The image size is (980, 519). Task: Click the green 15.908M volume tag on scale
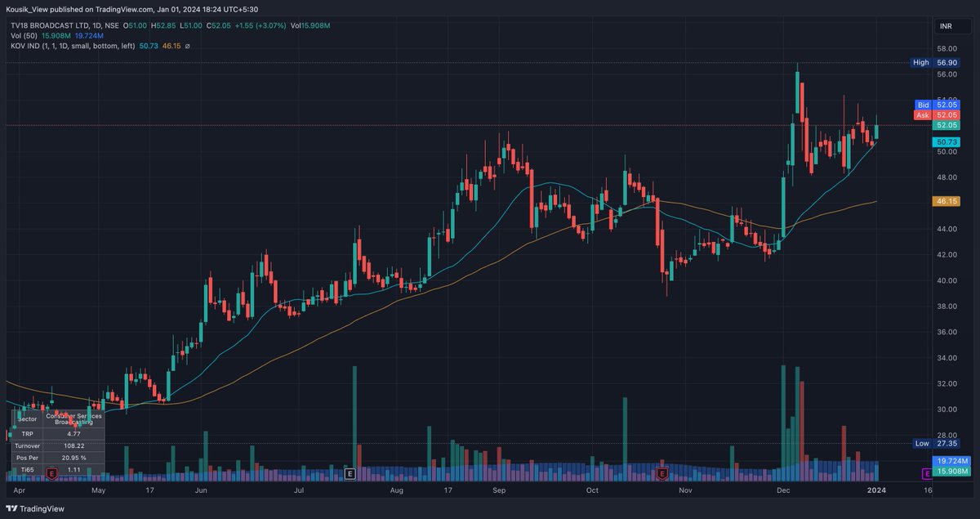coord(951,471)
